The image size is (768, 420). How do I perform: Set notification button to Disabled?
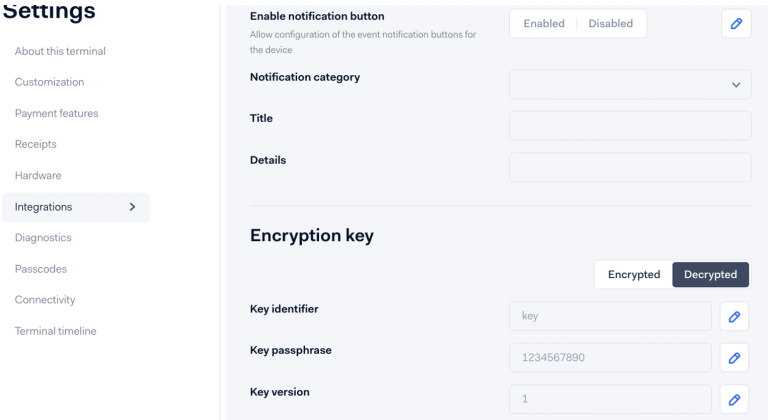[610, 23]
